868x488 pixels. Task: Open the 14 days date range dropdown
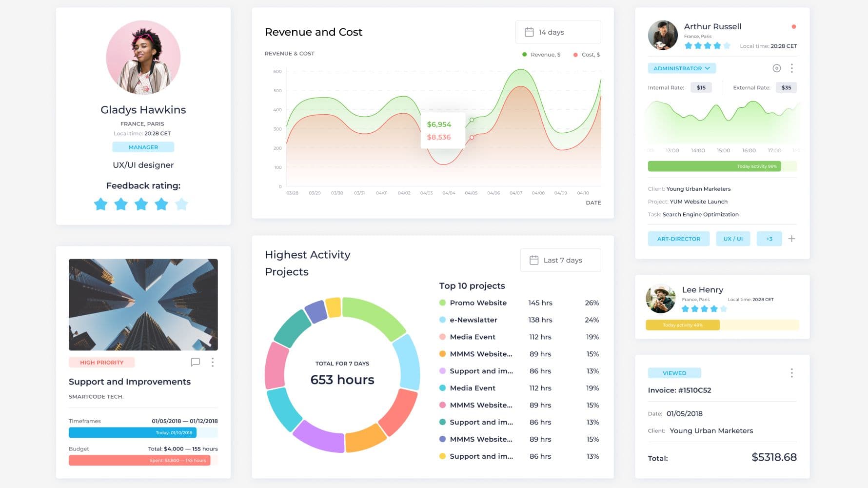click(558, 32)
